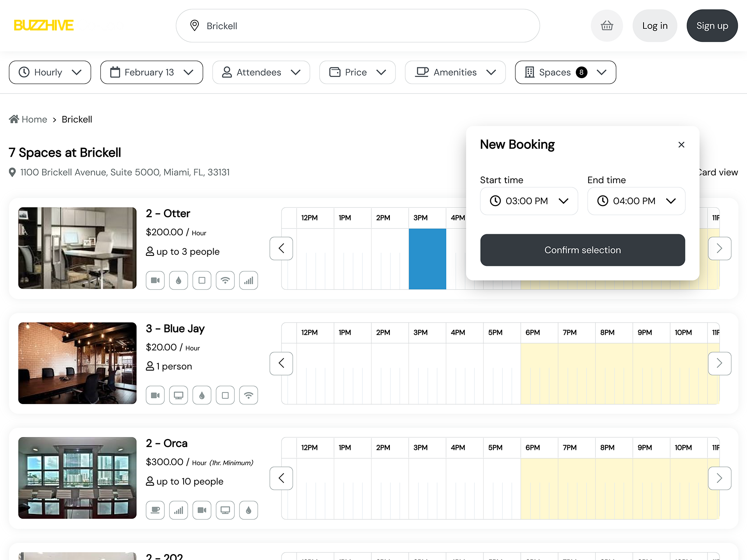
Task: Click the Log in button
Action: click(x=655, y=26)
